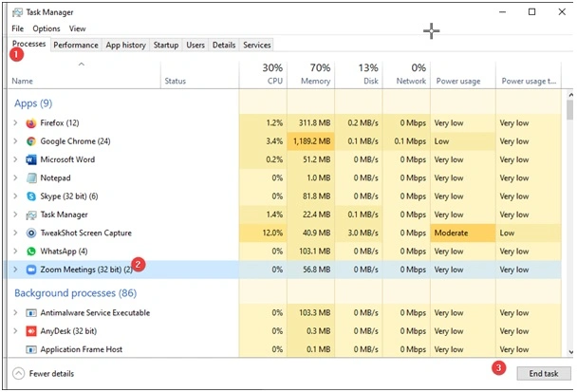Sort by Power usage trend column

point(529,75)
